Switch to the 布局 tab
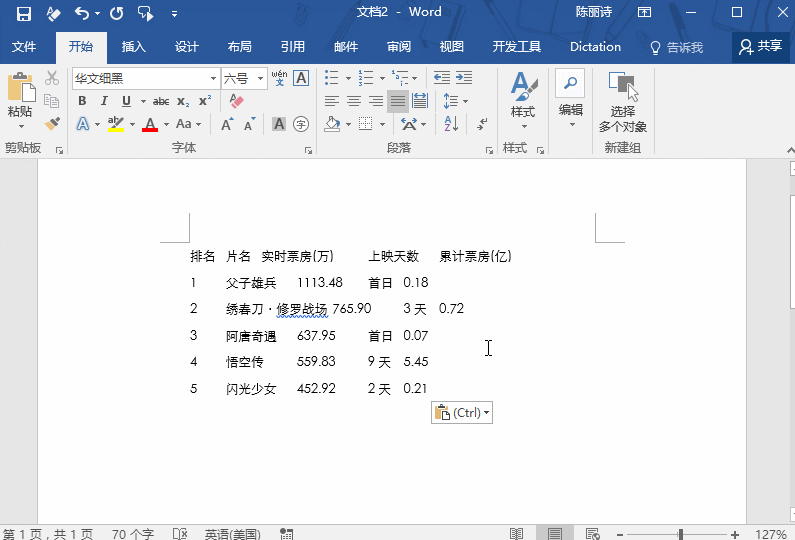 point(240,47)
